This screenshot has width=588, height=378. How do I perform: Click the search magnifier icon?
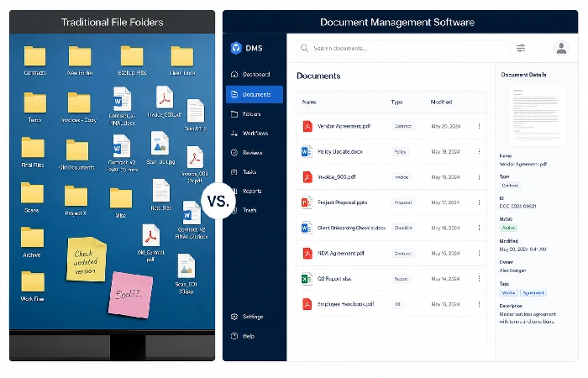coord(304,48)
